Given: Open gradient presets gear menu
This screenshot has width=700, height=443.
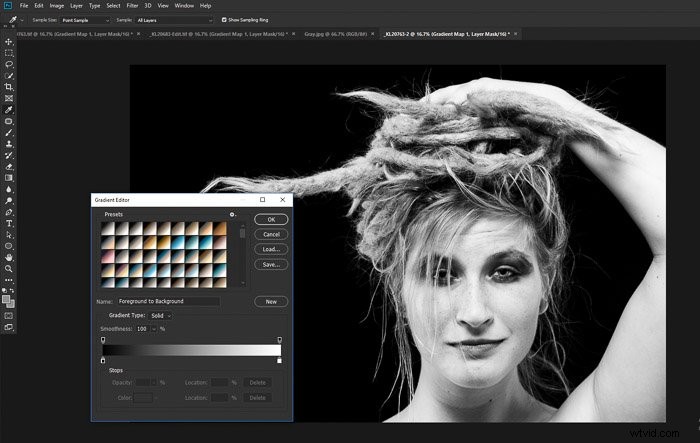Looking at the screenshot, I should tap(232, 214).
